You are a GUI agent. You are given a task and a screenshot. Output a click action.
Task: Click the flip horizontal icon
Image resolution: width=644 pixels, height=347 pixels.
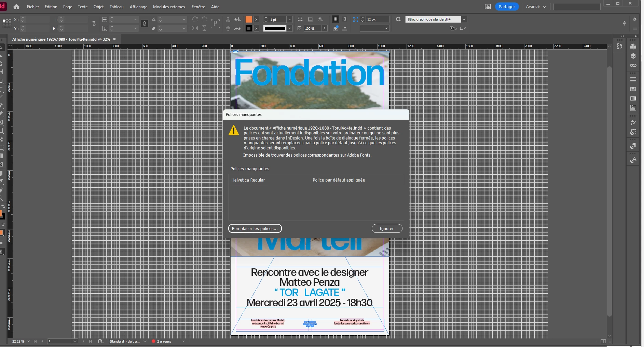tap(195, 28)
